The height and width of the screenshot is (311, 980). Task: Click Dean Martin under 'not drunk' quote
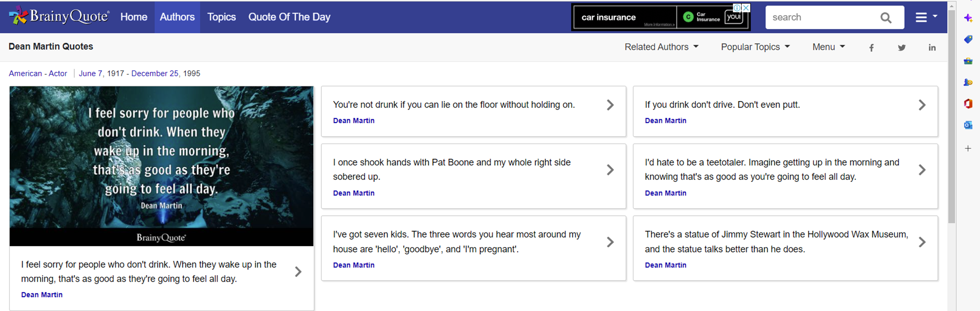(x=354, y=121)
